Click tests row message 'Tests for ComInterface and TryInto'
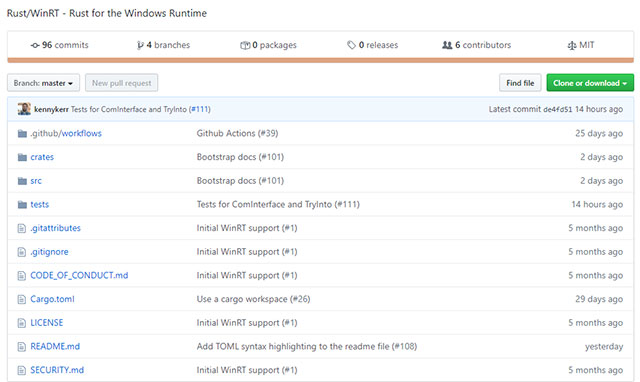This screenshot has height=382, width=640. coord(278,204)
